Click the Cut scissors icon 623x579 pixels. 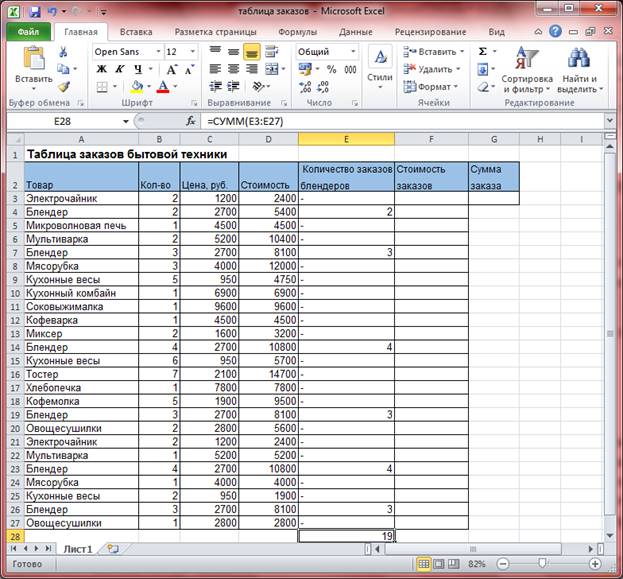pos(63,52)
